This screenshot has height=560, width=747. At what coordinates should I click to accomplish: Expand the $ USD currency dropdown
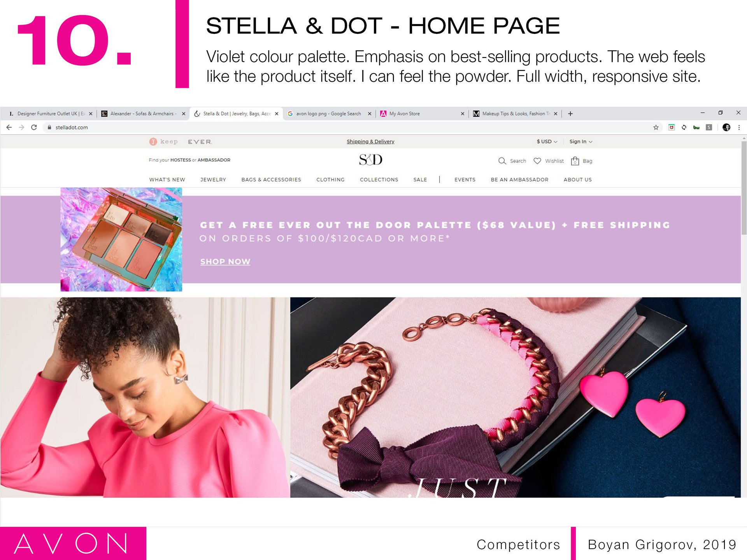pyautogui.click(x=547, y=142)
